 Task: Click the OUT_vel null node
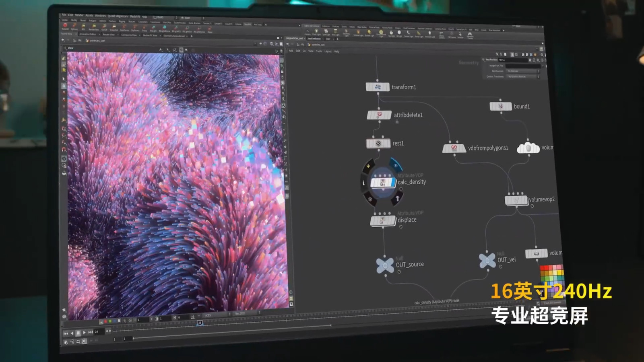pos(487,260)
